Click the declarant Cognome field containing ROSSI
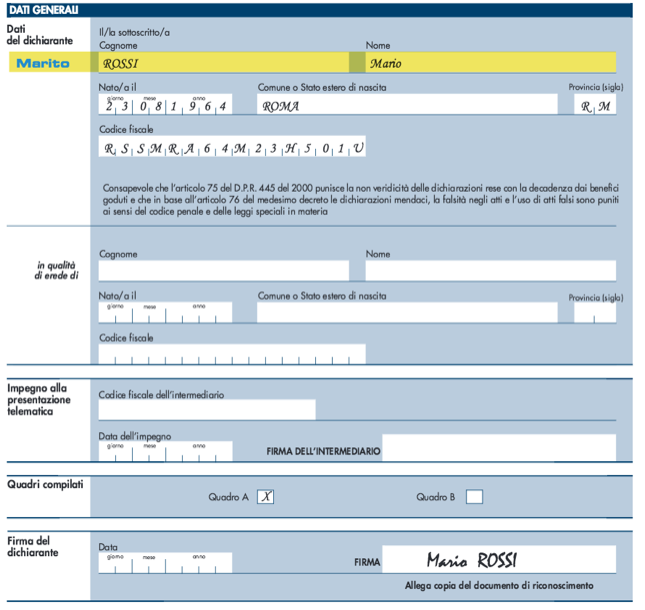This screenshot has height=610, width=645. (223, 63)
